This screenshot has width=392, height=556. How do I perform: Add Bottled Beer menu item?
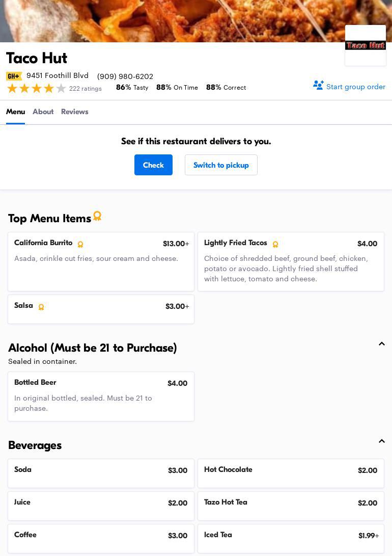point(101,396)
